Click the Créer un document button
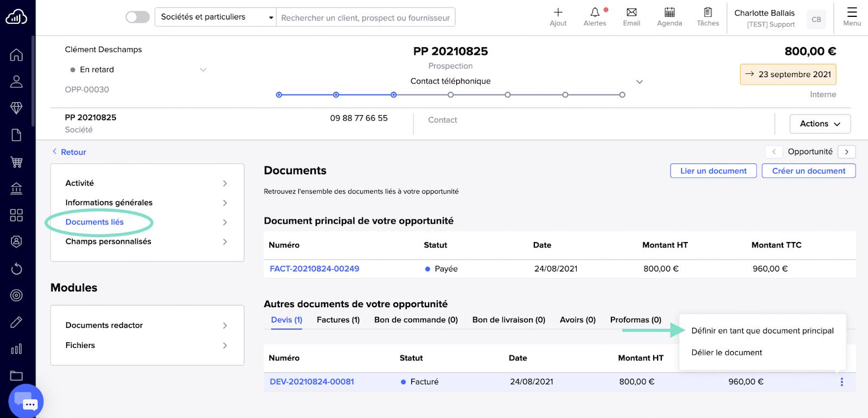 click(808, 171)
